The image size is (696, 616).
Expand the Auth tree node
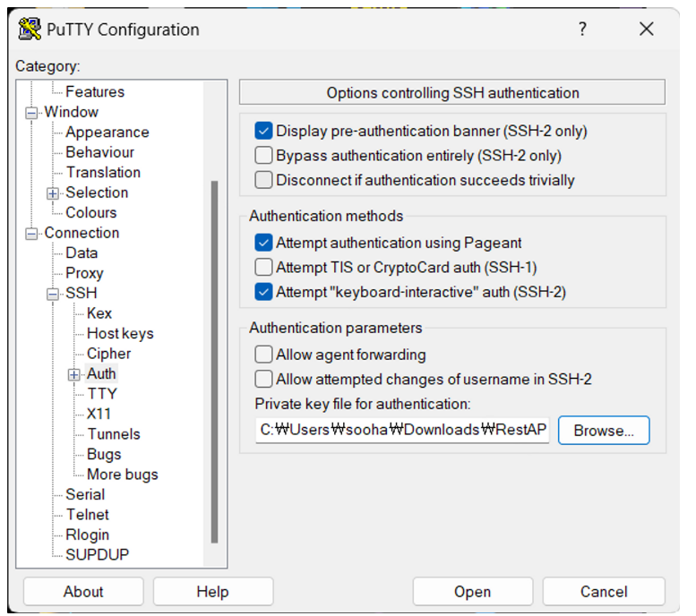(73, 374)
